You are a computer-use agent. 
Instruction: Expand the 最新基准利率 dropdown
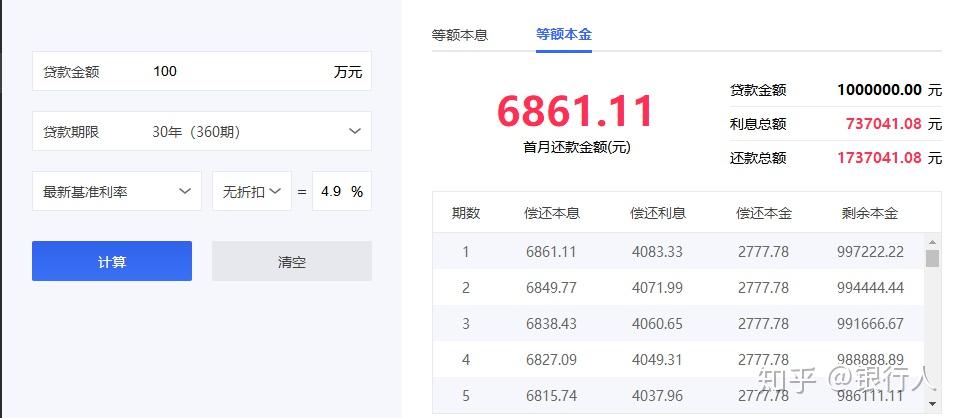tap(117, 192)
